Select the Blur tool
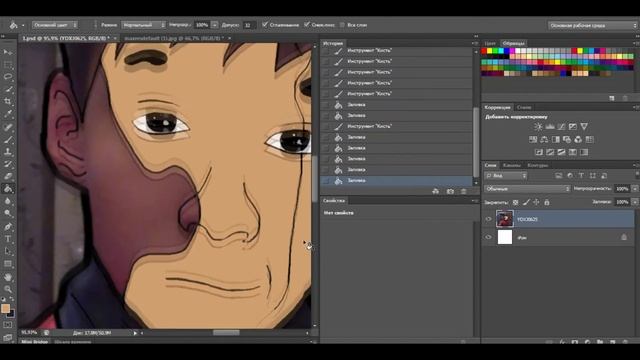Image resolution: width=640 pixels, height=360 pixels. [8, 201]
